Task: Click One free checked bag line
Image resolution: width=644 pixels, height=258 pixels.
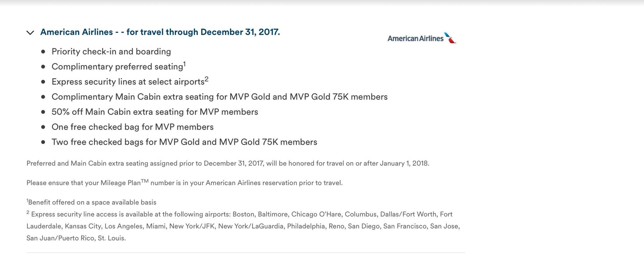Action: [132, 127]
